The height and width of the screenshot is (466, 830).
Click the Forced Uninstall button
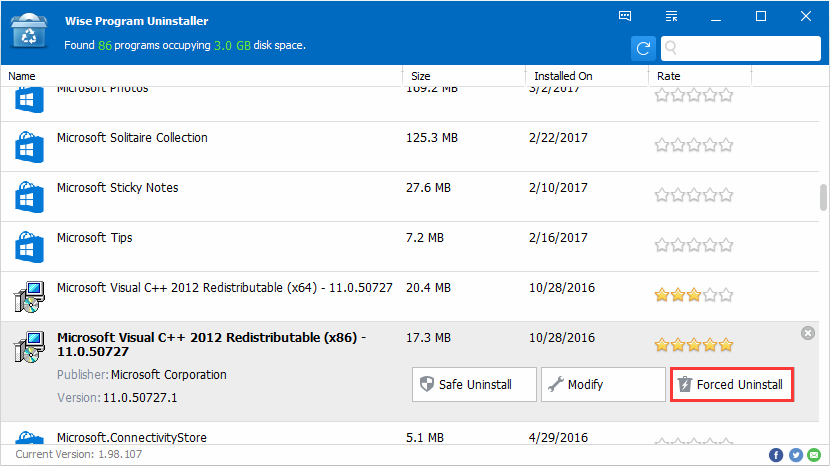(732, 384)
